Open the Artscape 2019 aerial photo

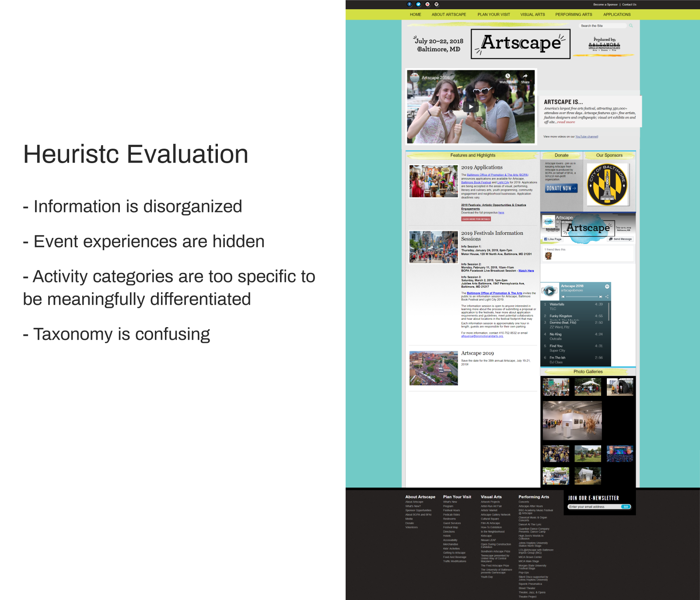[x=434, y=368]
